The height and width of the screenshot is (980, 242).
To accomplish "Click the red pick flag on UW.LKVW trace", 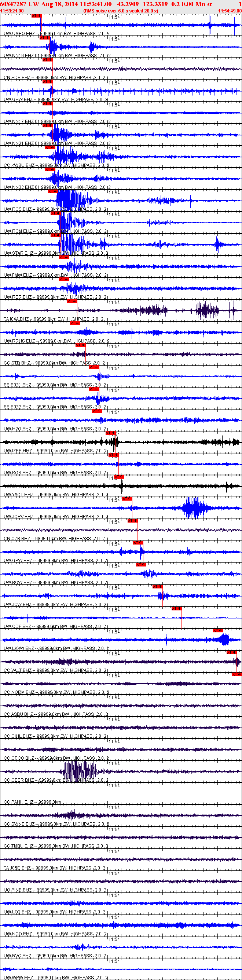I will point(218,631).
